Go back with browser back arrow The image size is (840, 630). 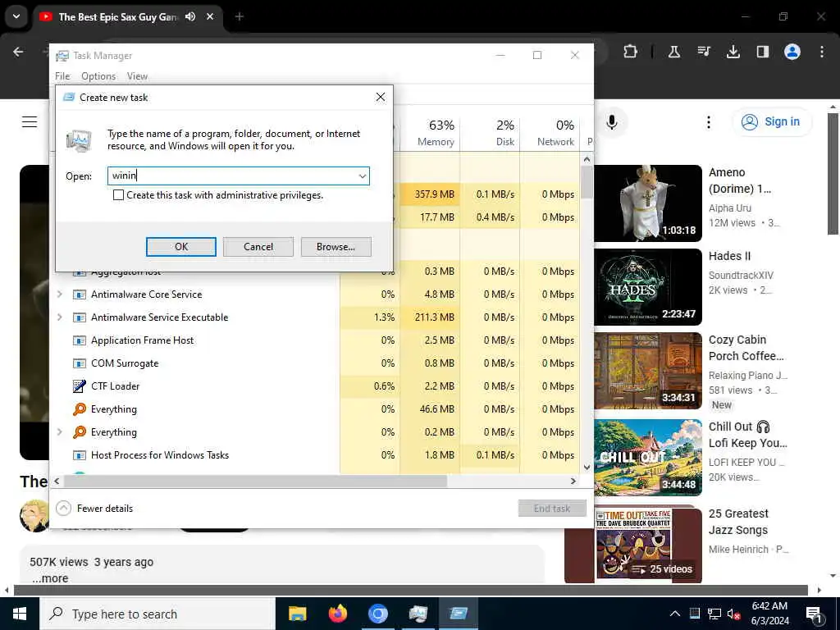tap(18, 52)
